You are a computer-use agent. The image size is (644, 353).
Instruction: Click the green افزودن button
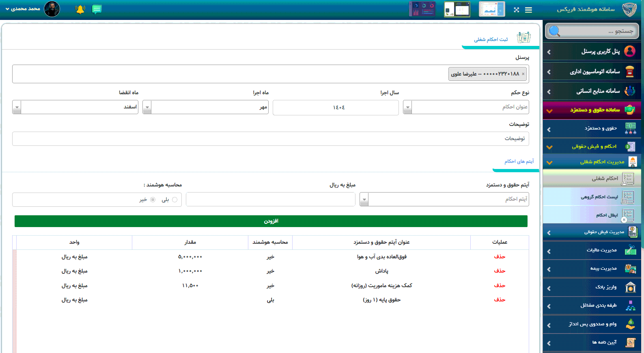271,221
